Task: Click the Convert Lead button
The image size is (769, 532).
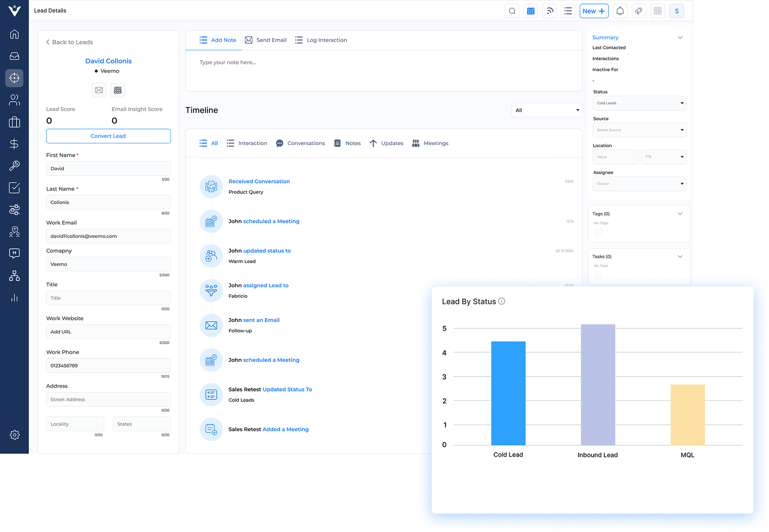Action: point(108,136)
